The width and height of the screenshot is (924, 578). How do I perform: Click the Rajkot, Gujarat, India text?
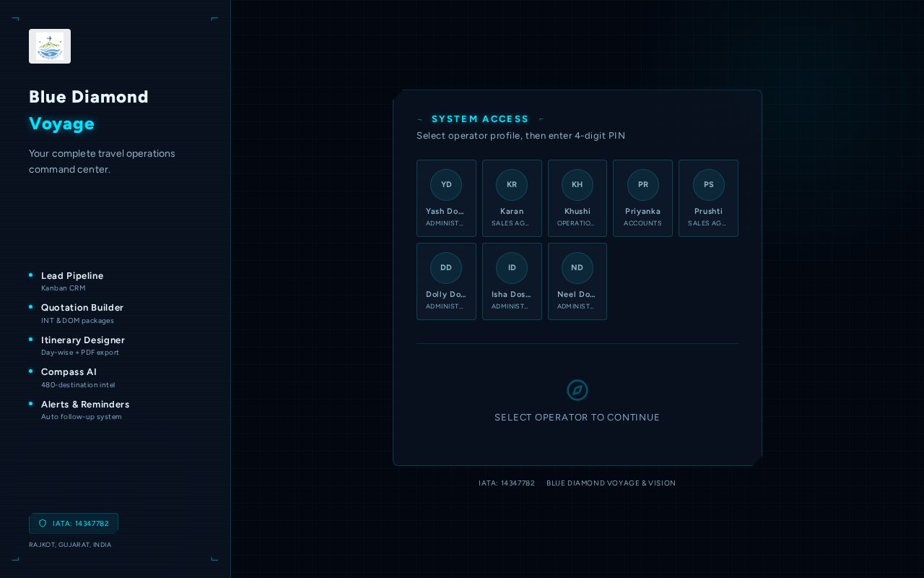coord(70,545)
